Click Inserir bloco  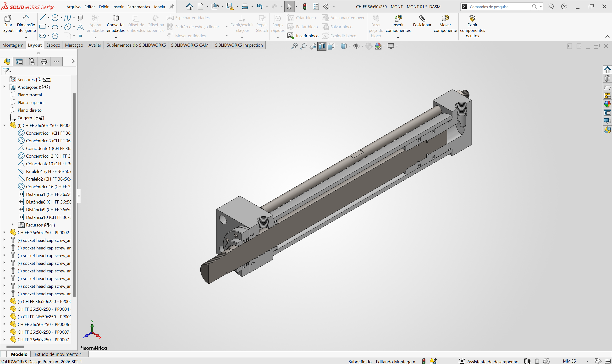coord(303,36)
